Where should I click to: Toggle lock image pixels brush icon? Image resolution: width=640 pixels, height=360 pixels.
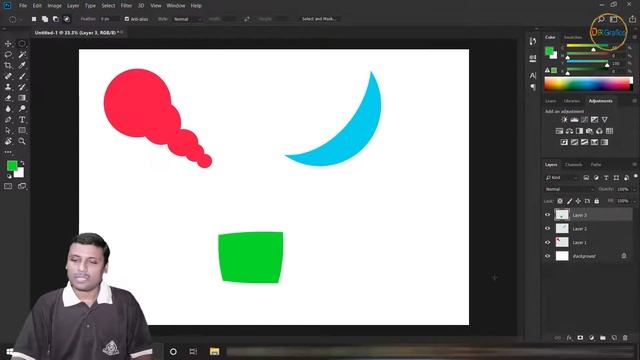point(569,201)
